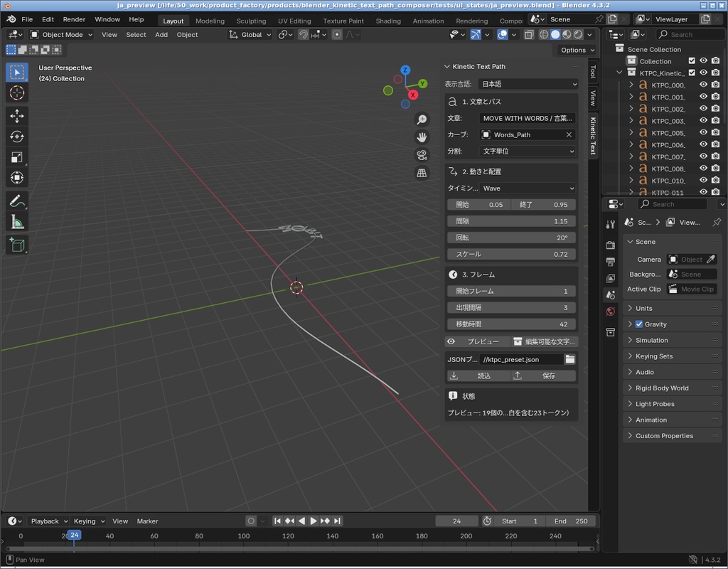Open the viewport Add menu
Screen dimensions: 728x569
click(161, 35)
